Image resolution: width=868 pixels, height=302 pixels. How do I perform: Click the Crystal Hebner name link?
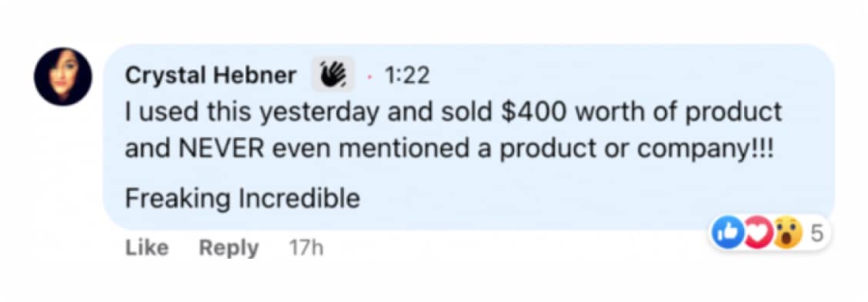[x=211, y=75]
